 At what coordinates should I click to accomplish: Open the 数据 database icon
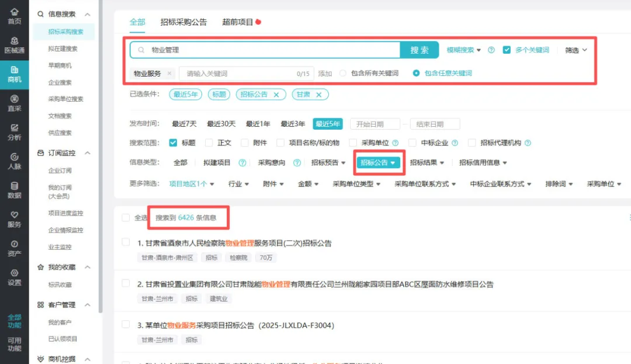pos(14,186)
